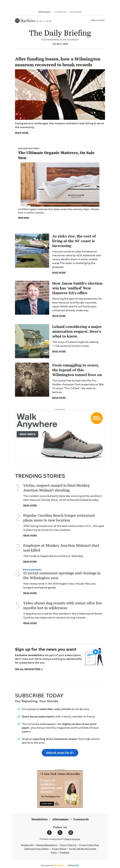Click the Unsubscribe link in footer
This screenshot has width=120, height=868.
coord(27,845)
